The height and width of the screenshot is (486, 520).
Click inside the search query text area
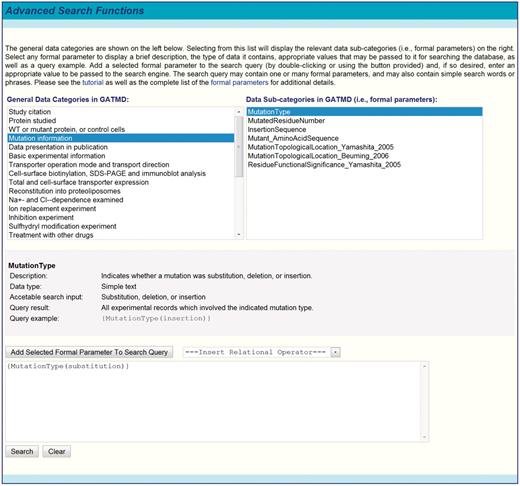tap(213, 401)
